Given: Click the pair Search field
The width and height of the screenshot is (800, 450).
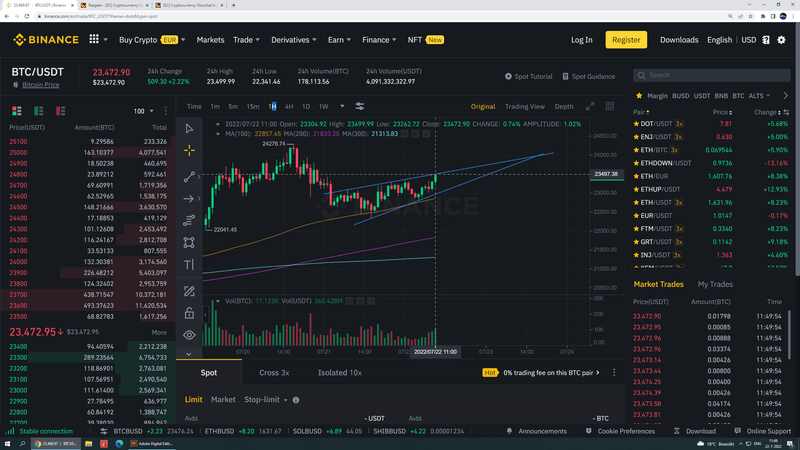Looking at the screenshot, I should (712, 75).
